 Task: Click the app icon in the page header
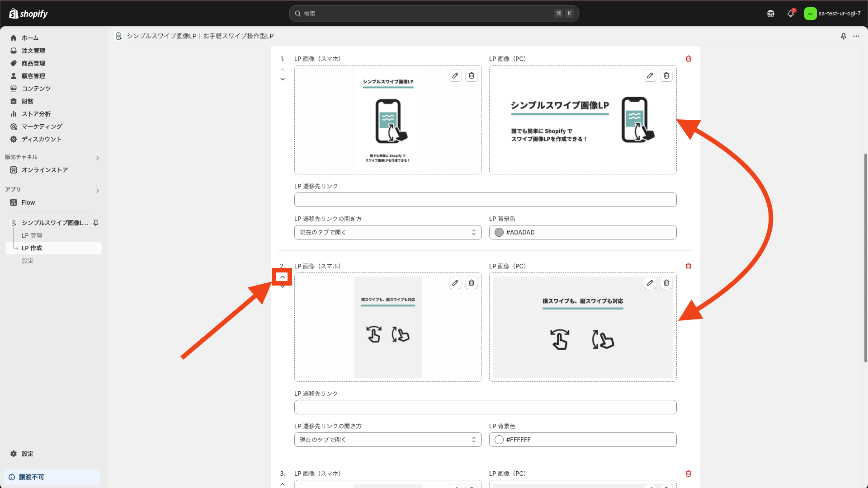(119, 36)
